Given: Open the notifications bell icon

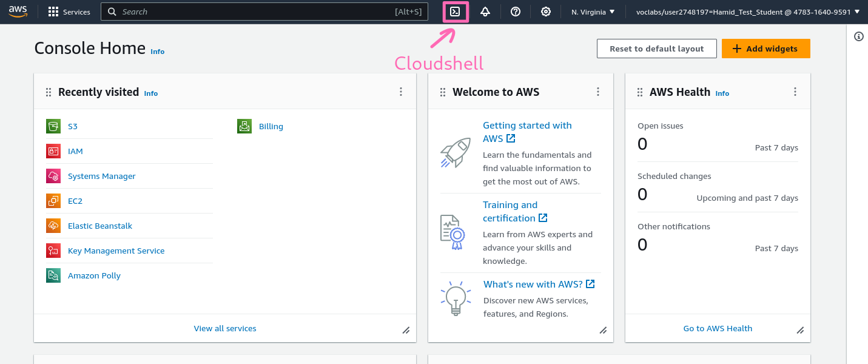Looking at the screenshot, I should pos(485,12).
